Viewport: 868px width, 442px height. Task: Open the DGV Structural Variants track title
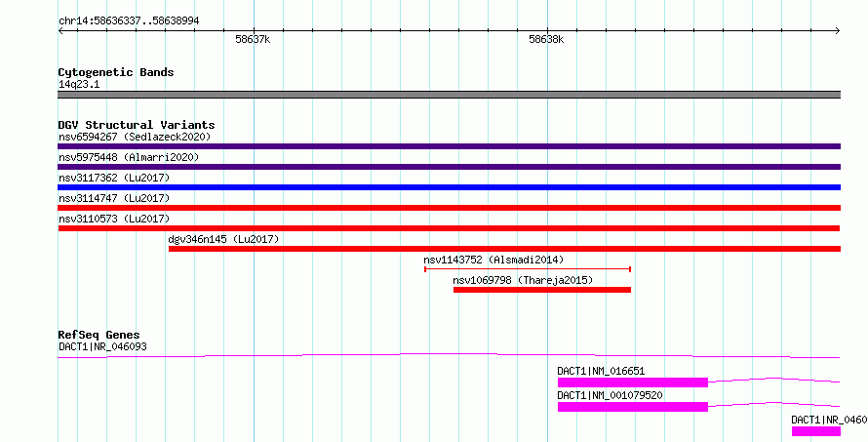point(137,125)
